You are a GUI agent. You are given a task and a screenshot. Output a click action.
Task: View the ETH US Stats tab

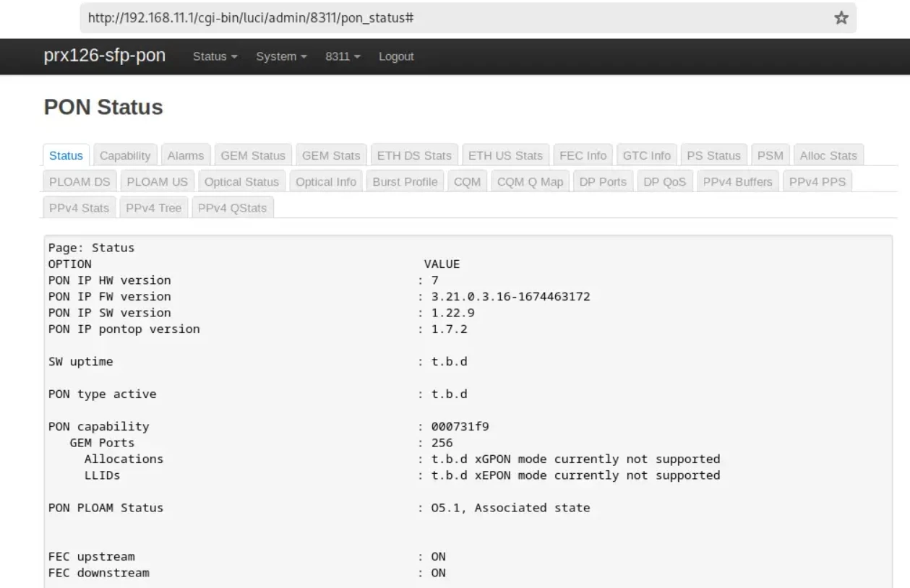pos(505,155)
